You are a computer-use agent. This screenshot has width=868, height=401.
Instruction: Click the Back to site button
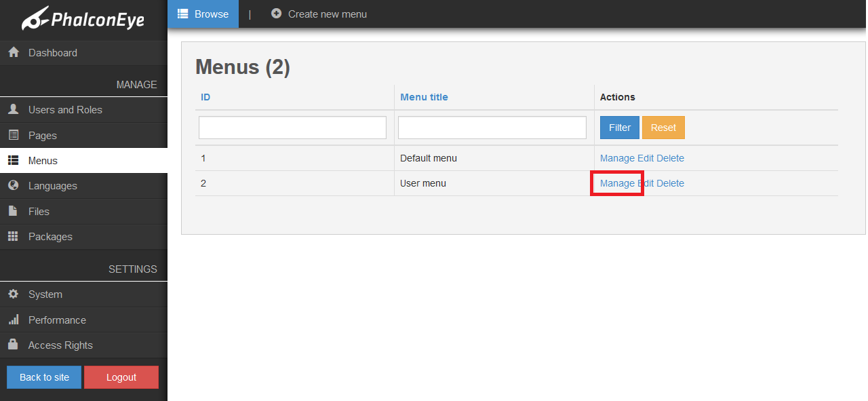pyautogui.click(x=44, y=377)
